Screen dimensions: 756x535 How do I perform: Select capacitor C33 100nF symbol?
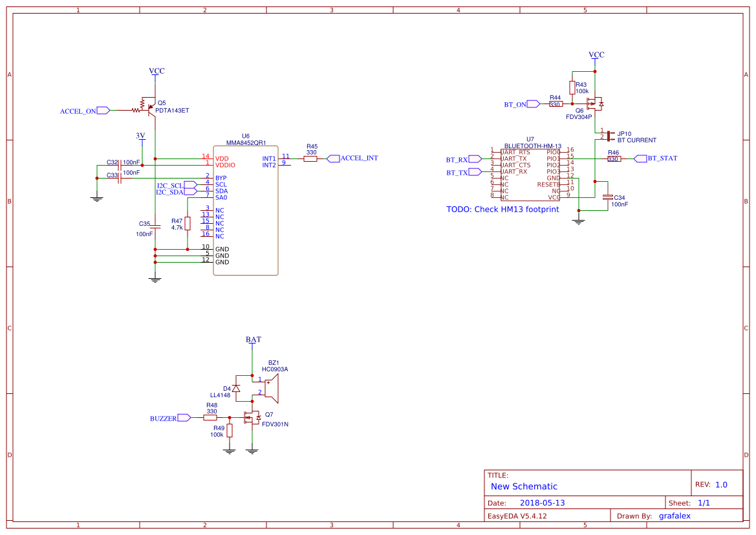point(120,178)
